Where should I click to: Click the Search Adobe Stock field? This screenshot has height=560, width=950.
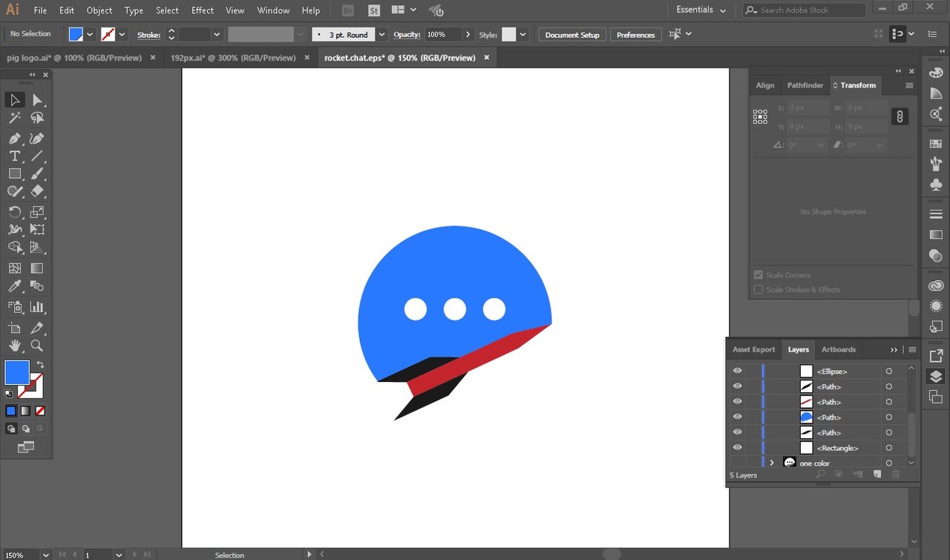pyautogui.click(x=805, y=10)
